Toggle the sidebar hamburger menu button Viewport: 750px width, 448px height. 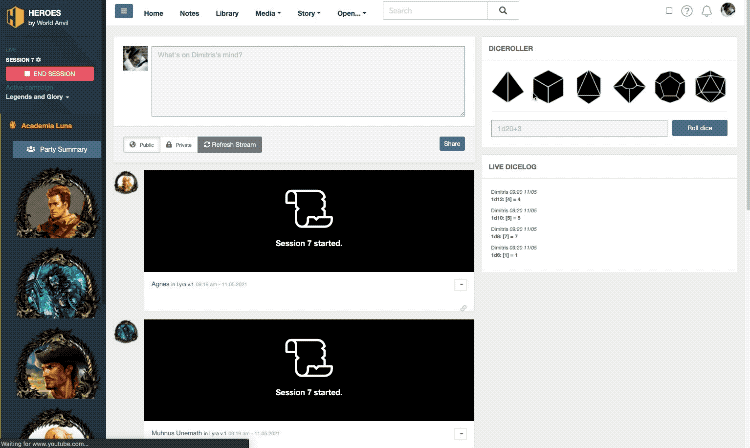click(x=123, y=11)
